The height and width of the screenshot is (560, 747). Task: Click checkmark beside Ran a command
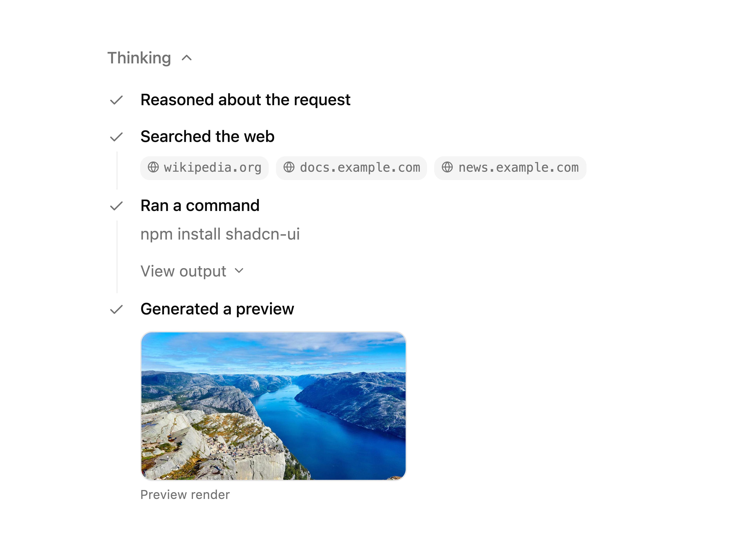pos(117,206)
